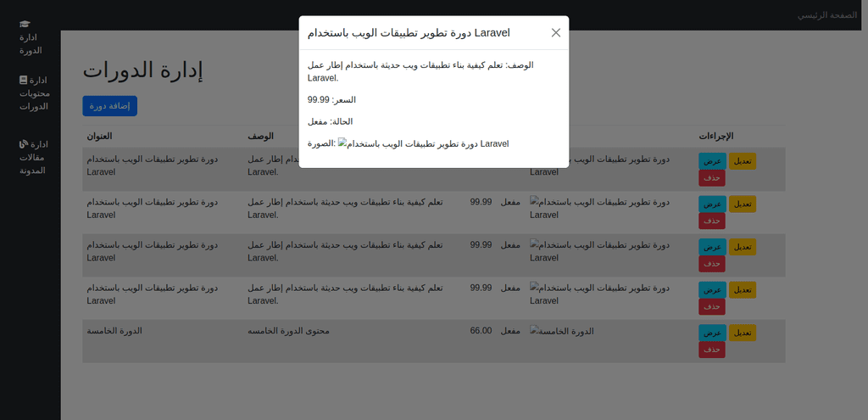Click the book icon in sidebar
This screenshot has width=868, height=420.
click(x=23, y=80)
